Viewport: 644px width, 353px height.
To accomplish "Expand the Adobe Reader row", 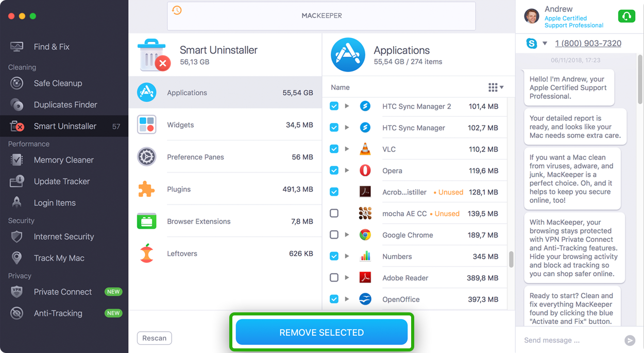I will coord(347,278).
